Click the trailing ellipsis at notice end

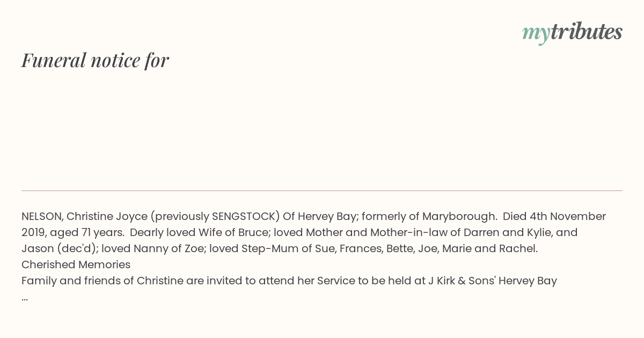tap(25, 297)
